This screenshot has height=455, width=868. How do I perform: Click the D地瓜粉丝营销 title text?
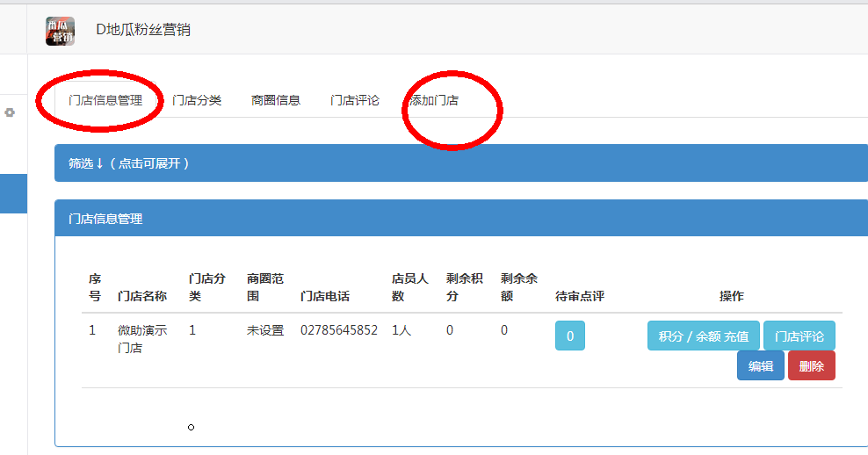point(143,30)
